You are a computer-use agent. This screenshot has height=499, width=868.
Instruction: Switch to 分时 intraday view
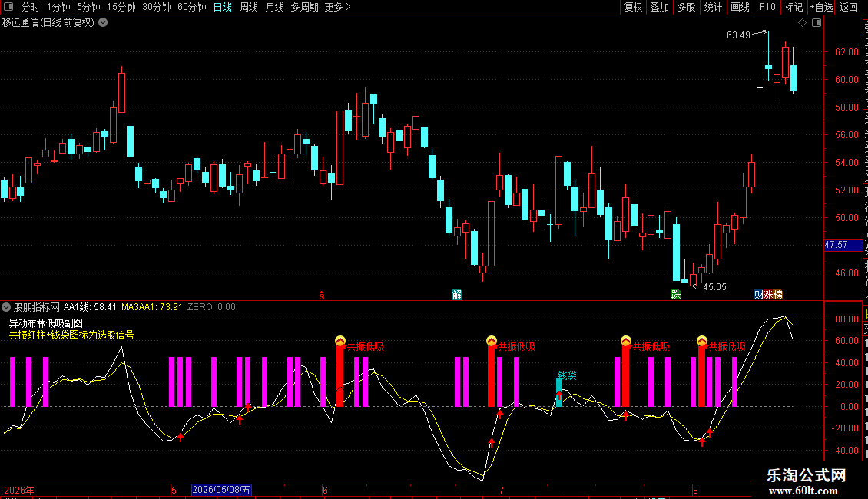[31, 7]
